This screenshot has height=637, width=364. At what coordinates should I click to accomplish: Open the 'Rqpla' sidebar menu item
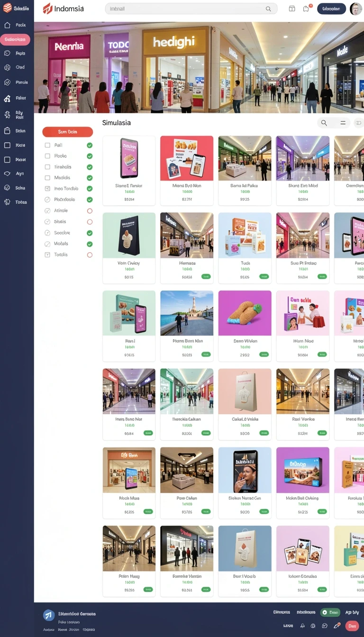click(15, 54)
